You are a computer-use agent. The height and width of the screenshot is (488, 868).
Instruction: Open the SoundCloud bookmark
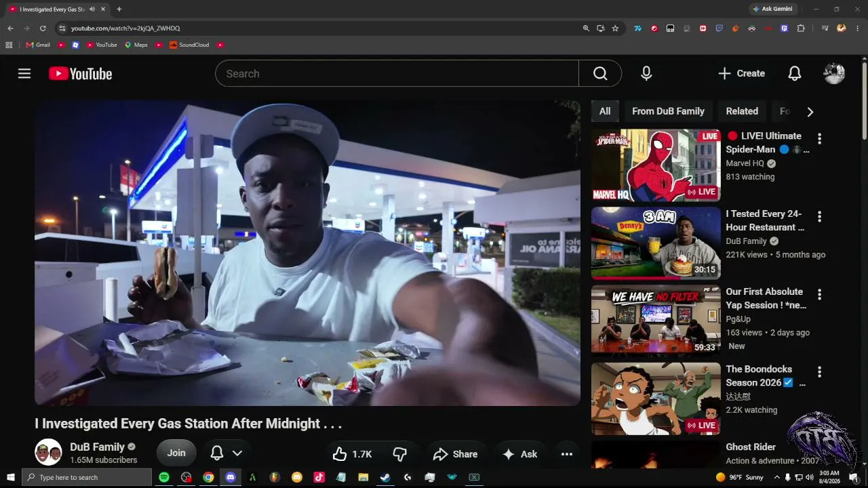(189, 45)
